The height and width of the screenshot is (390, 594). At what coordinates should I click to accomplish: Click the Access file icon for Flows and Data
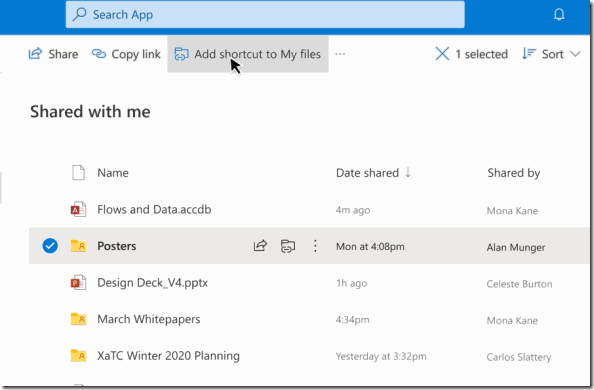pyautogui.click(x=78, y=209)
